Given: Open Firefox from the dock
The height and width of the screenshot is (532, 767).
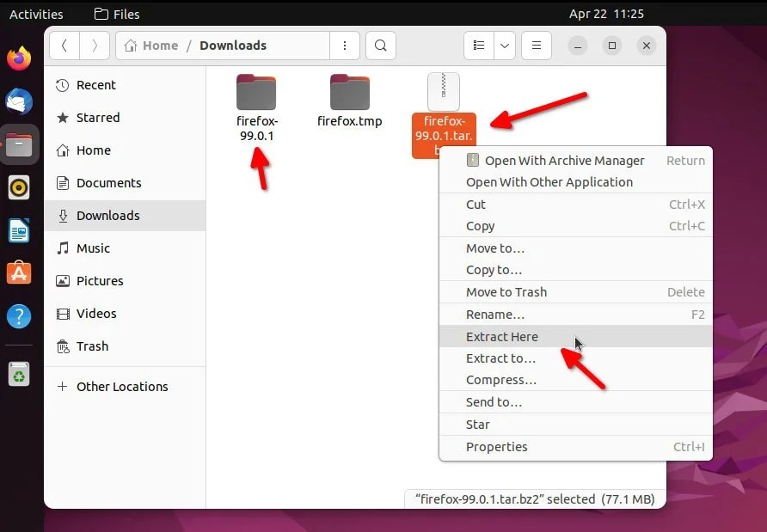Looking at the screenshot, I should tap(19, 58).
